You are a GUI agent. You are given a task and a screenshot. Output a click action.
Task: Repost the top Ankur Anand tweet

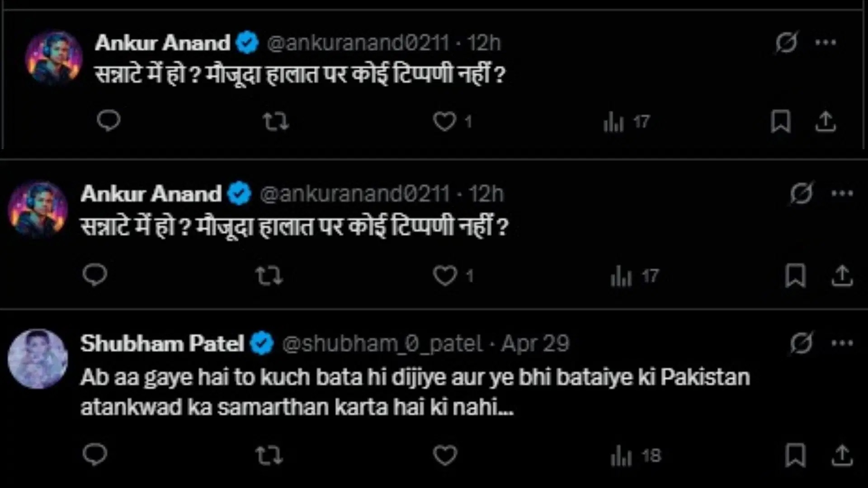click(x=276, y=122)
